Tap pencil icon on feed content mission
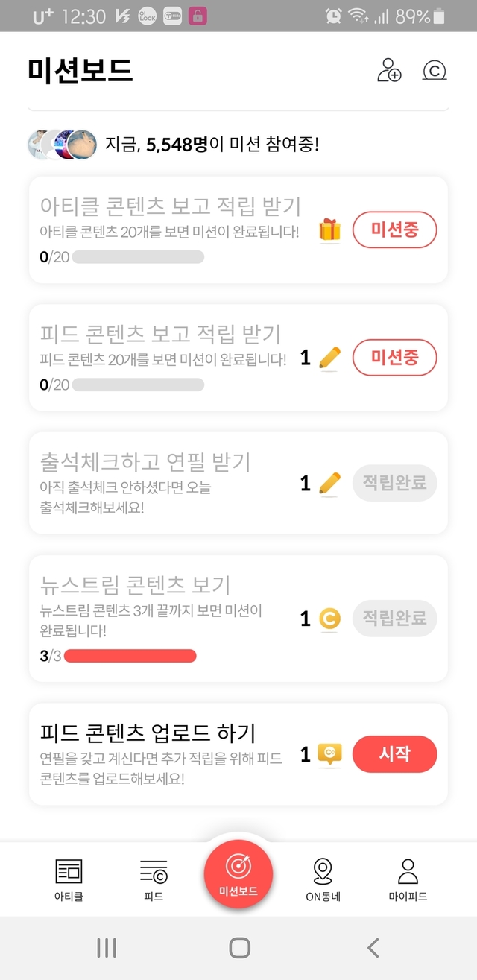Screen dimensions: 477x980 click(329, 358)
